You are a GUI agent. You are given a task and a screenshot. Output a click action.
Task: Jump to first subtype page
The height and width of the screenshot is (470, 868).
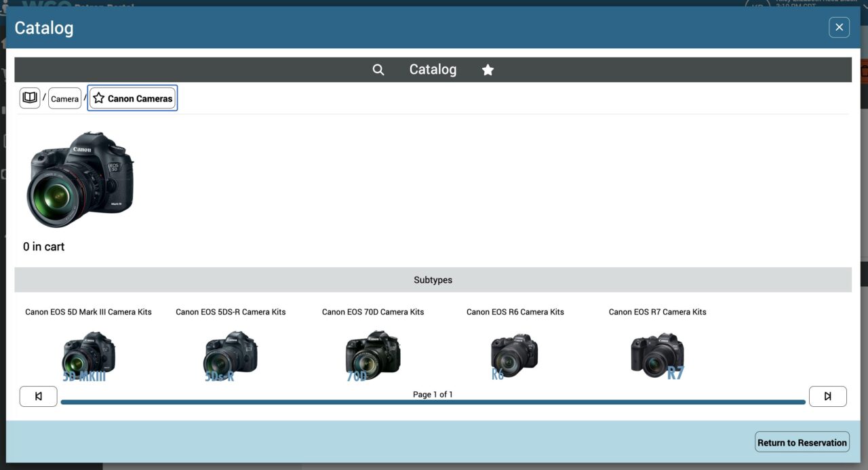tap(38, 396)
